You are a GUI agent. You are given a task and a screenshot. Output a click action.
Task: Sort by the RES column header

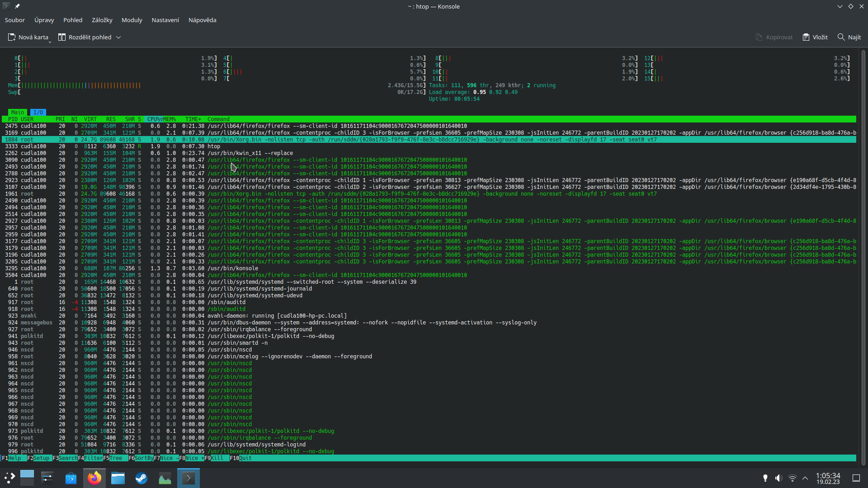(111, 119)
